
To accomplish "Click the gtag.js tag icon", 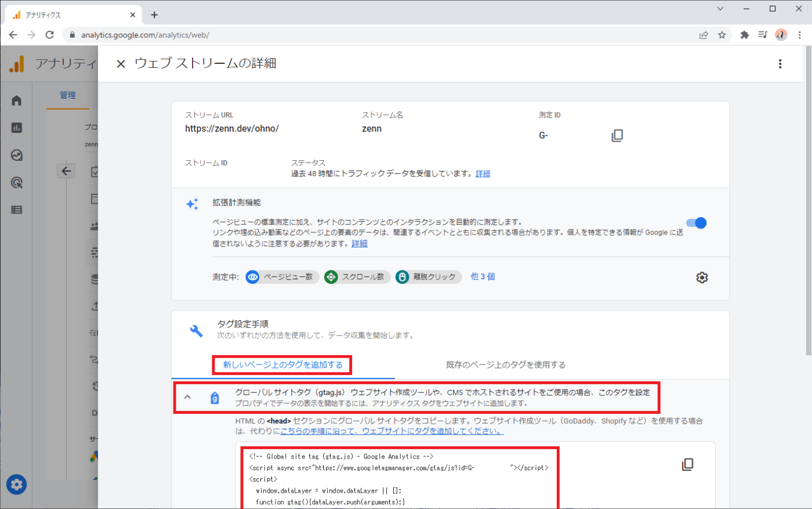I will click(215, 398).
